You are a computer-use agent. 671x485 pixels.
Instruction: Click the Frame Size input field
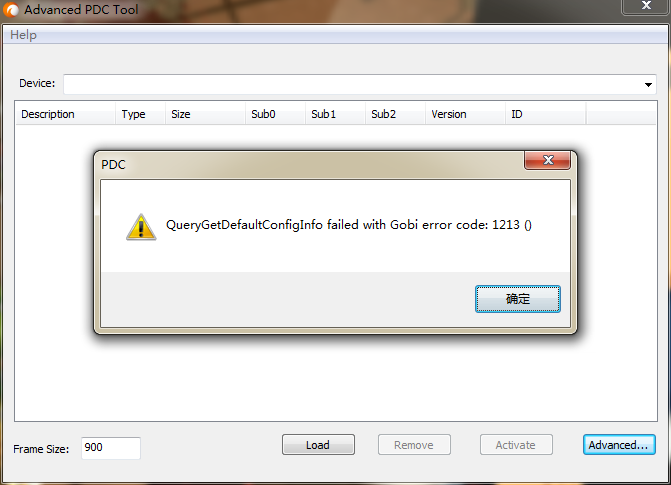(111, 448)
